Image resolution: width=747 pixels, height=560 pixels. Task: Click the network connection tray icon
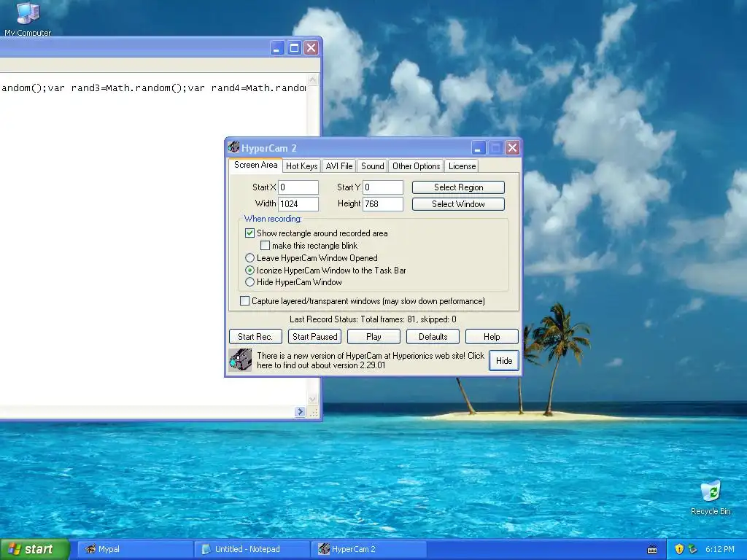(693, 549)
